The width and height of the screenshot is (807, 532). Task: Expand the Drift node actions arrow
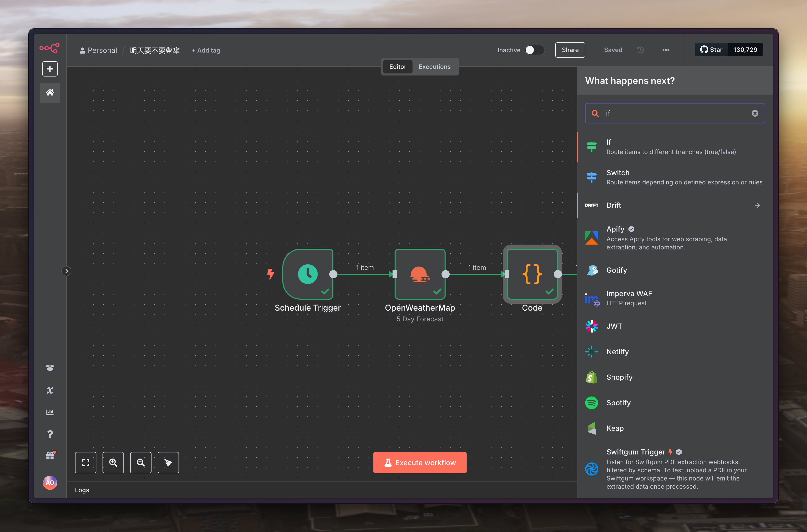pyautogui.click(x=757, y=205)
